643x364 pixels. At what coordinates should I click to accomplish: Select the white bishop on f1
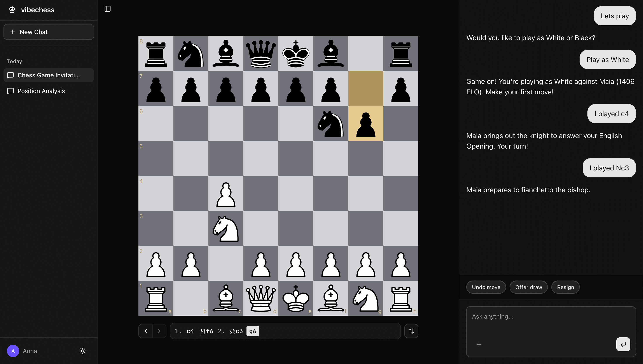pos(331,298)
